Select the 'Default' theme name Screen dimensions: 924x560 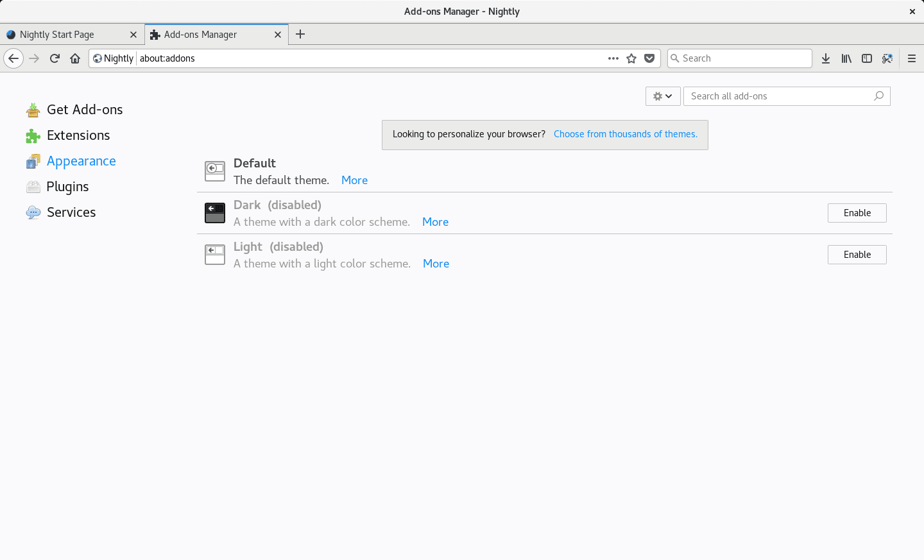click(255, 163)
